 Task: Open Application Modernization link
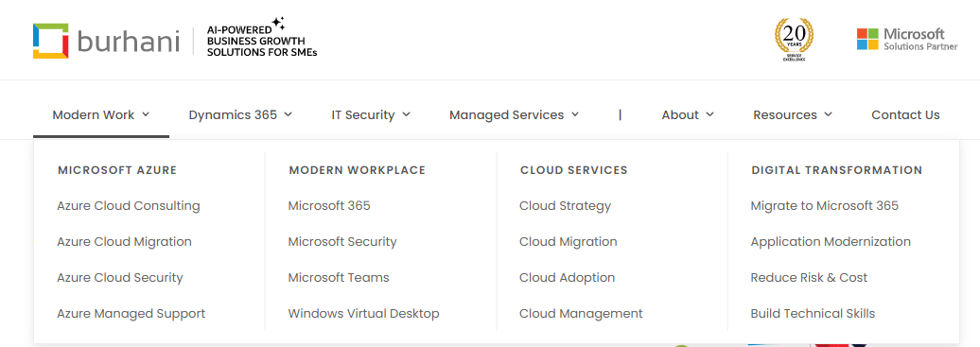(831, 241)
